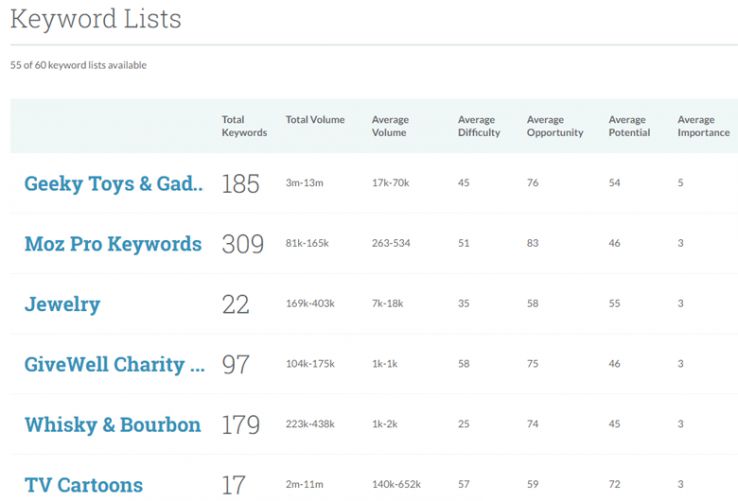Click the Keyword Lists page heading
Viewport: 738px width, 501px height.
tap(96, 19)
